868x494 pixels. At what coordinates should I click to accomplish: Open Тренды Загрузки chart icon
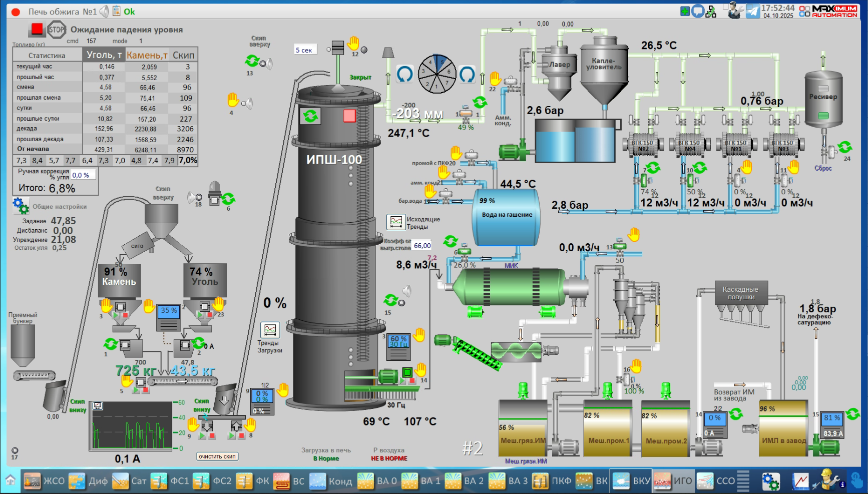[x=270, y=330]
